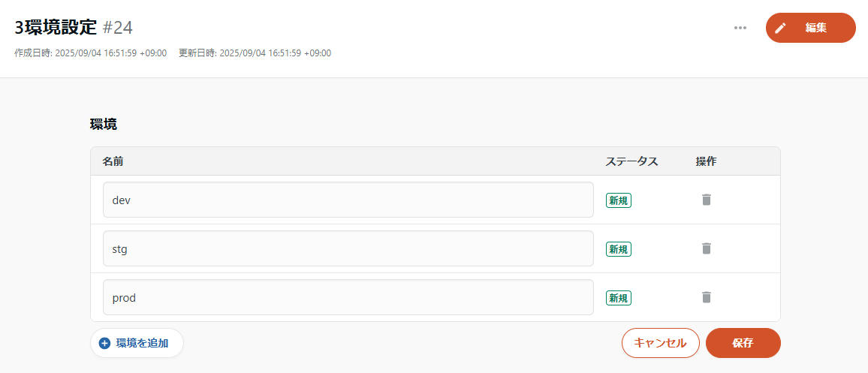
Task: Click 環境を追加 to add environment
Action: coord(142,343)
